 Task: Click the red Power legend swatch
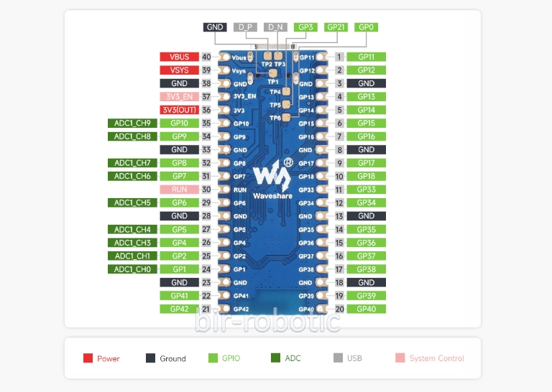pyautogui.click(x=88, y=358)
